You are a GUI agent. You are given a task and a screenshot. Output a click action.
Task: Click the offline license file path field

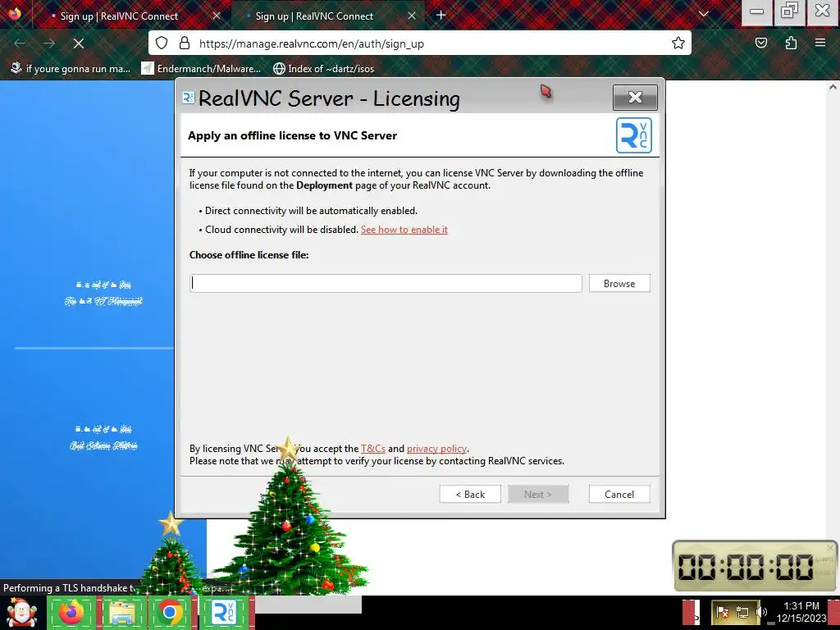[386, 283]
